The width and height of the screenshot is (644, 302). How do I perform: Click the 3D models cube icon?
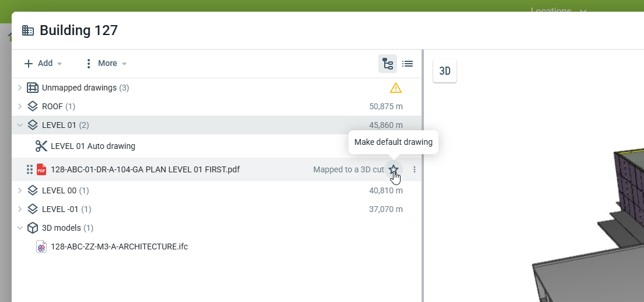coord(33,228)
